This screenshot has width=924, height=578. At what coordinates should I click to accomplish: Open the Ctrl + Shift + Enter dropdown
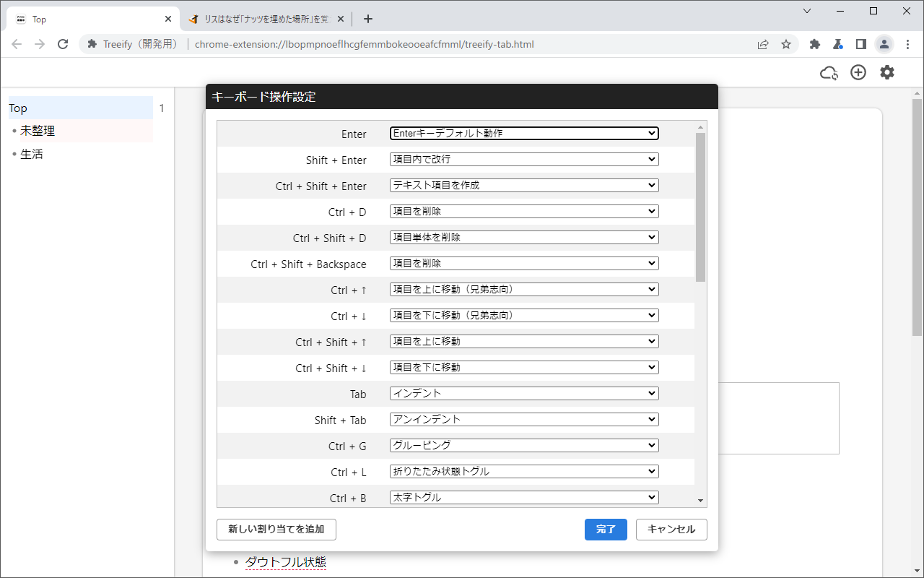[x=524, y=185]
